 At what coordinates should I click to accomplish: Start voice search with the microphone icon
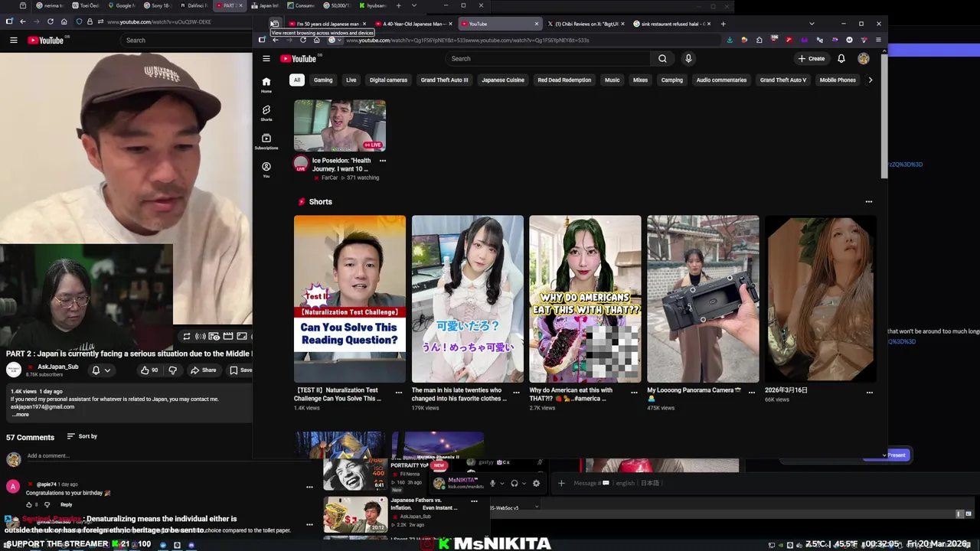(688, 59)
